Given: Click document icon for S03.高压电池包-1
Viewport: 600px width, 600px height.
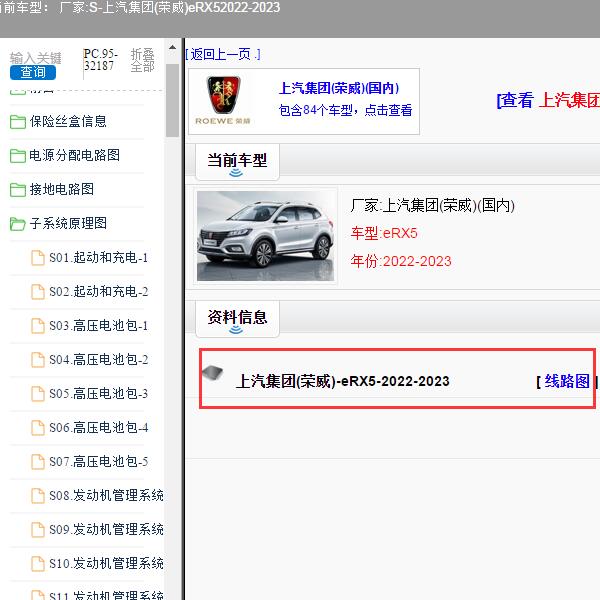Looking at the screenshot, I should pos(38,326).
